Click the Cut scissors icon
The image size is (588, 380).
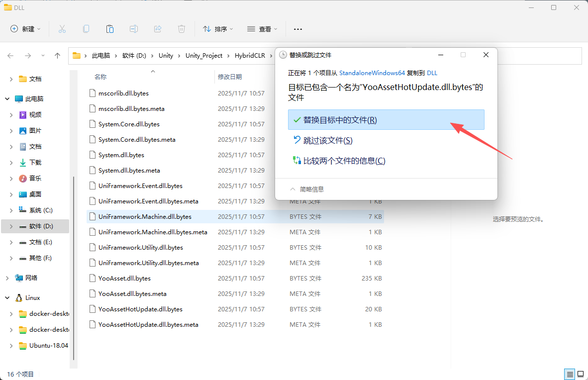coord(62,29)
